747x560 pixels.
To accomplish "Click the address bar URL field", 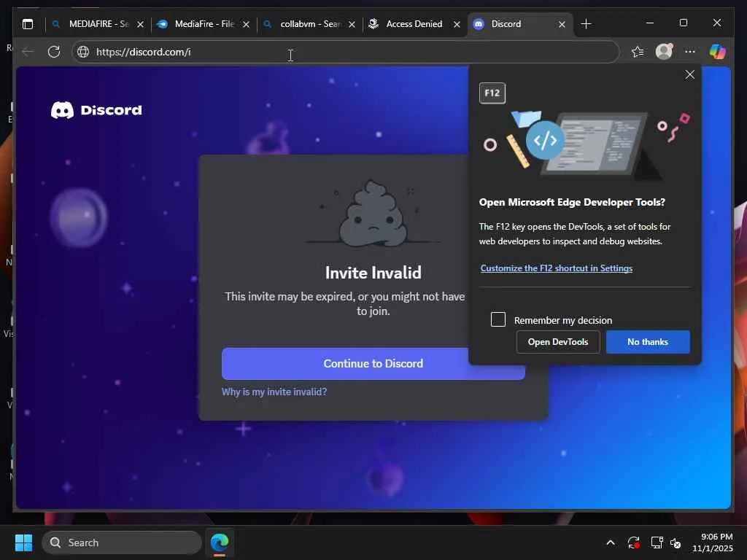I will coord(345,52).
